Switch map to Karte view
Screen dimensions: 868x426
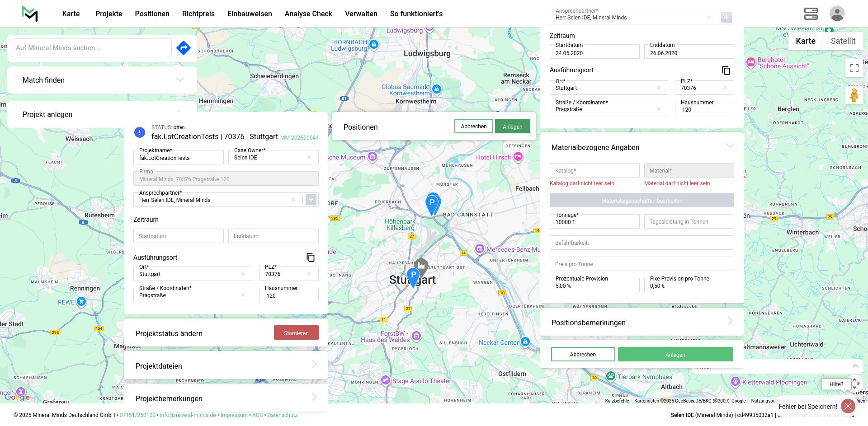(806, 41)
